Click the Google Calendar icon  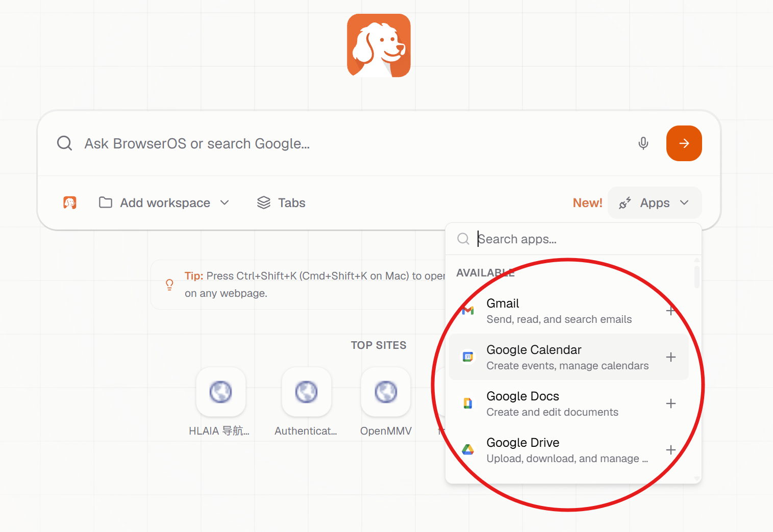point(468,357)
